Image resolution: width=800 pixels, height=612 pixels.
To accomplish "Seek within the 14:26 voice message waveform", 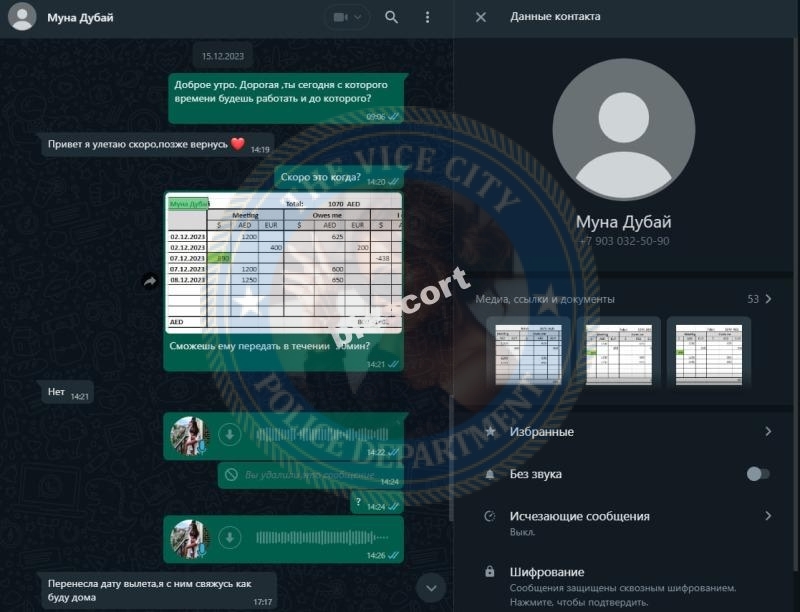I will tap(322, 538).
